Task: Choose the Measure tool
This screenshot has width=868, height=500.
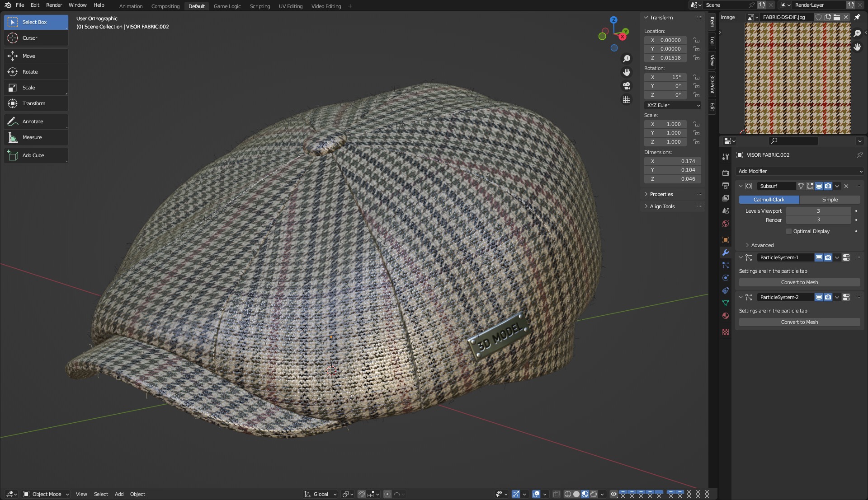Action: pos(36,137)
